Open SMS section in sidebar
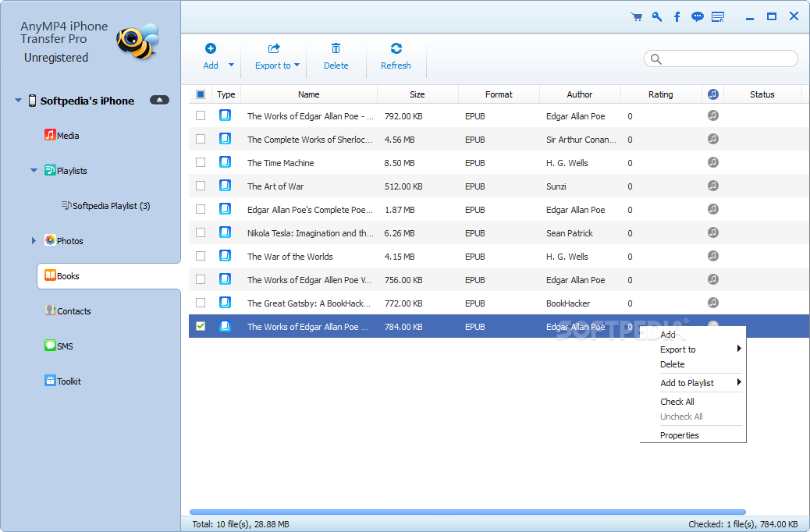 pyautogui.click(x=59, y=346)
